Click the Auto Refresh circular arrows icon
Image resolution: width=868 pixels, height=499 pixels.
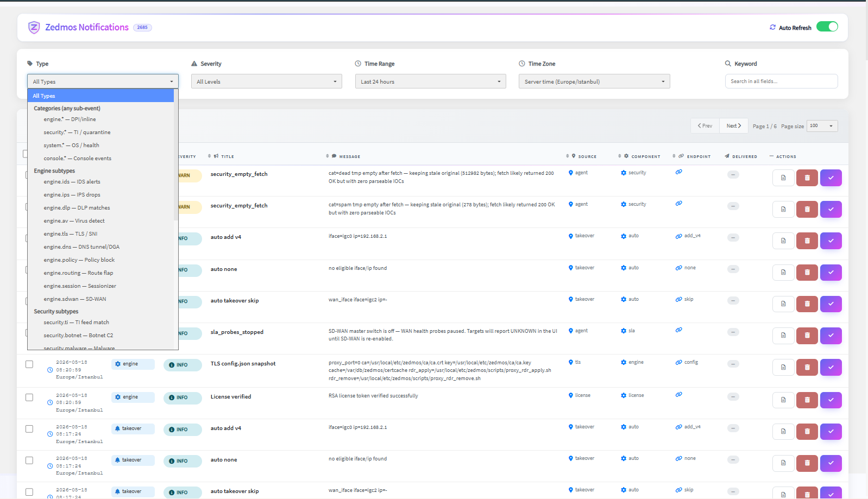tap(772, 27)
